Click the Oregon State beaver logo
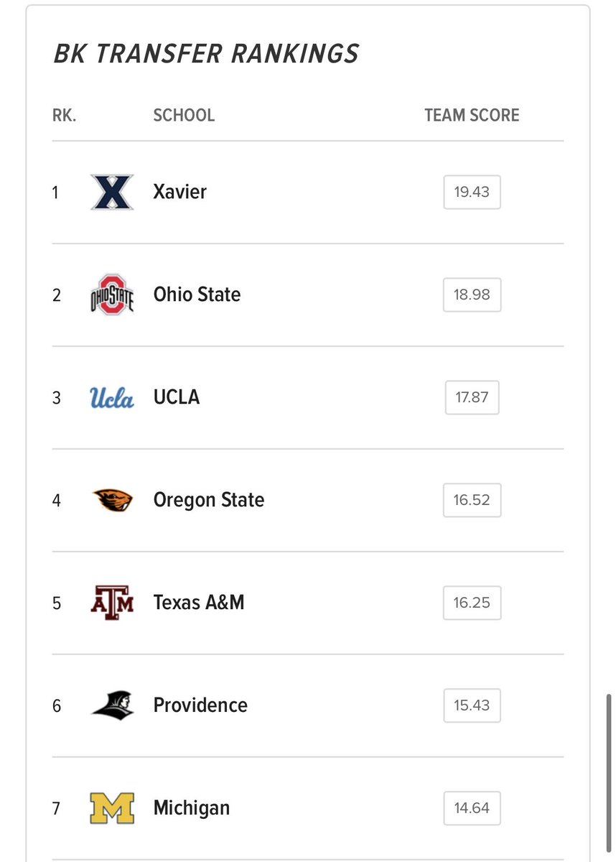The height and width of the screenshot is (862, 616). (113, 500)
